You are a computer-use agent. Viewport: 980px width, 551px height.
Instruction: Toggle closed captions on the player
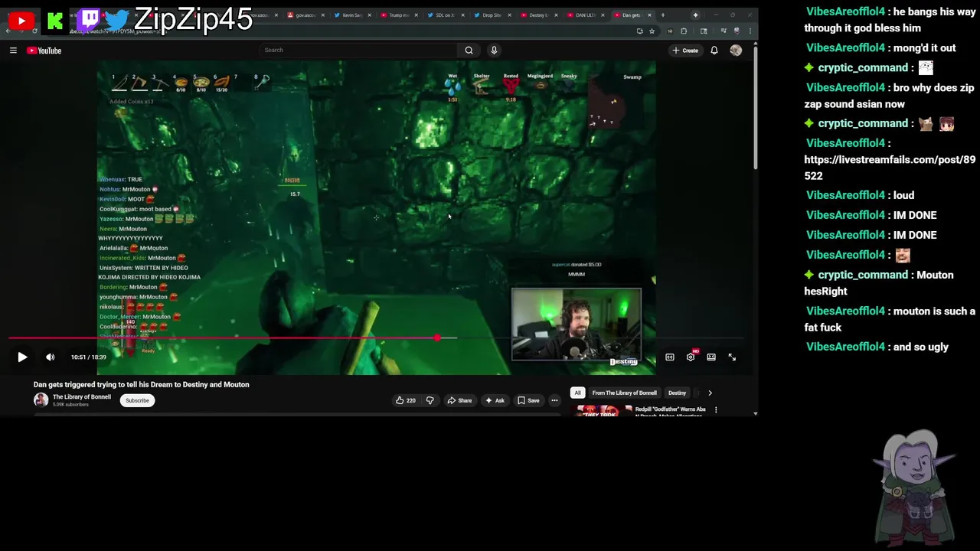[x=670, y=357]
